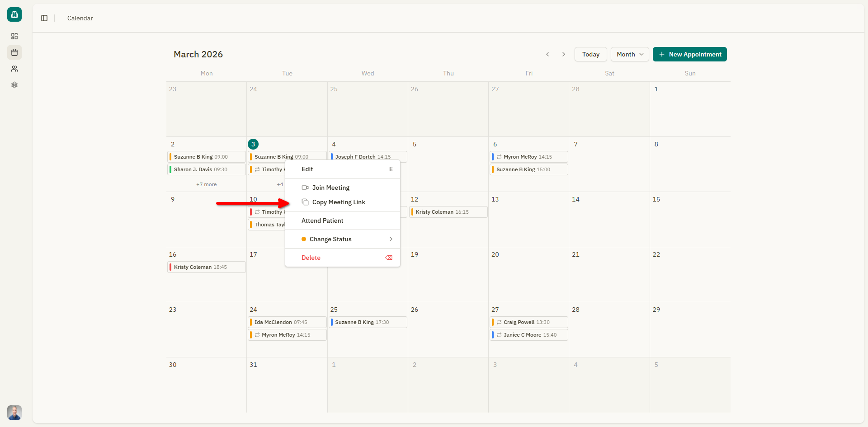Navigate to April with the forward chevron
Image resolution: width=868 pixels, height=427 pixels.
(x=564, y=54)
